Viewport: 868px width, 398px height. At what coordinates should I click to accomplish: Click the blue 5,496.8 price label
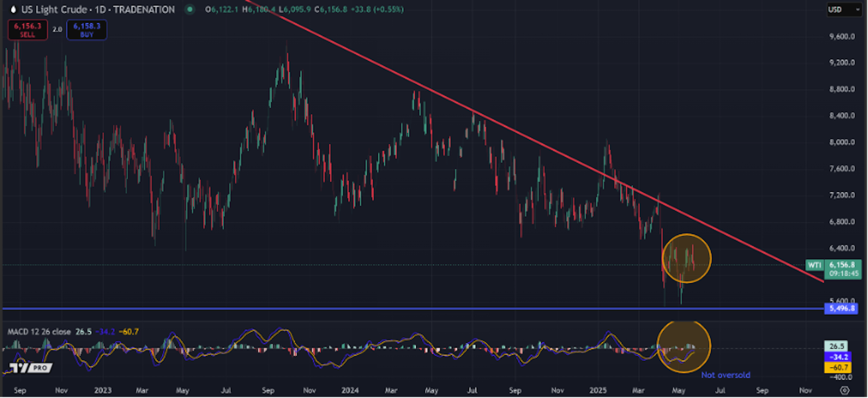click(841, 308)
